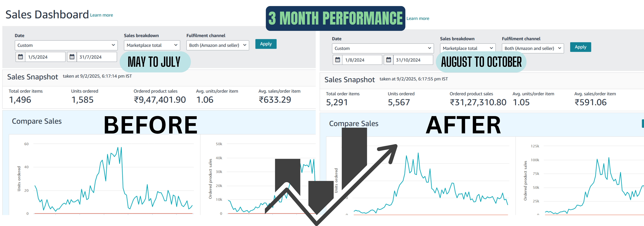644x226 pixels.
Task: Click left Apply button
Action: coord(266,44)
